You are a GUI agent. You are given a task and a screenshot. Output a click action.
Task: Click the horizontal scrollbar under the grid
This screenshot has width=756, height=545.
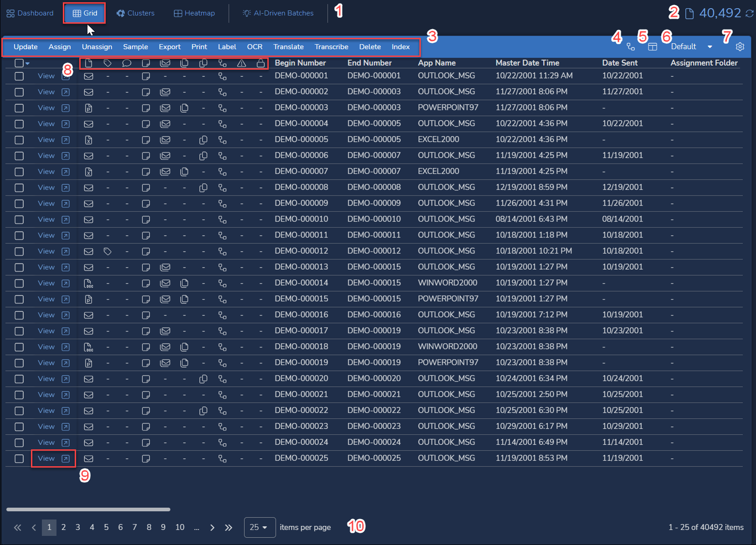point(88,509)
